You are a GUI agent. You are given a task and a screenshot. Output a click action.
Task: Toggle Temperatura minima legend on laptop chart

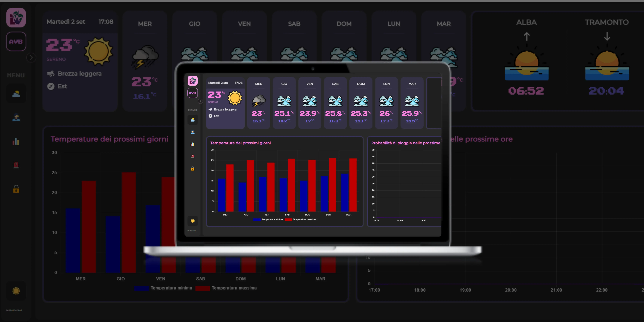click(x=268, y=220)
